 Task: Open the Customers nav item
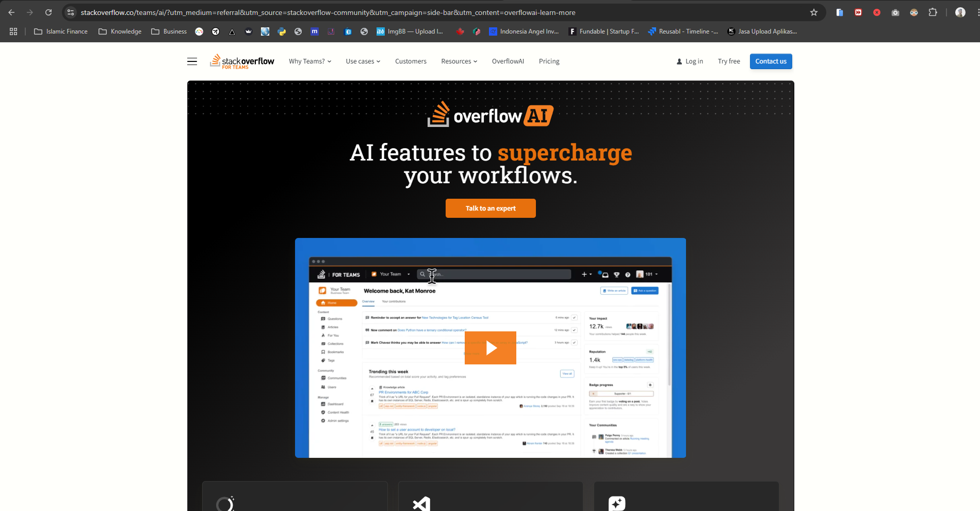pyautogui.click(x=411, y=61)
